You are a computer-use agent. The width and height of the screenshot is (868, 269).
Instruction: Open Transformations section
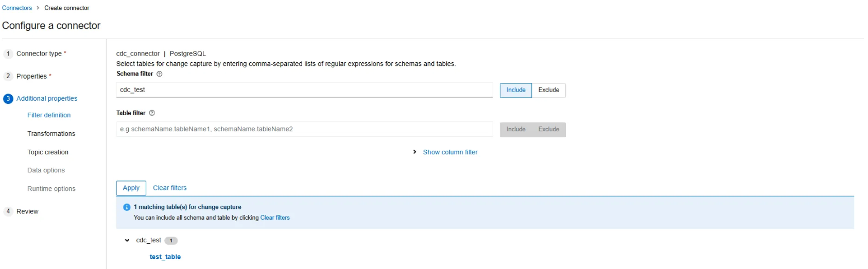(51, 134)
